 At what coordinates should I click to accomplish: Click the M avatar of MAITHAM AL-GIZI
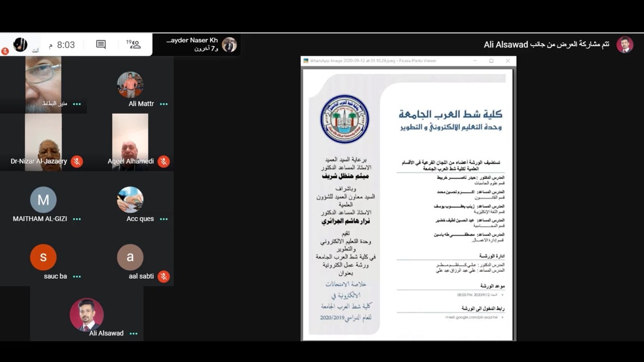(x=43, y=200)
